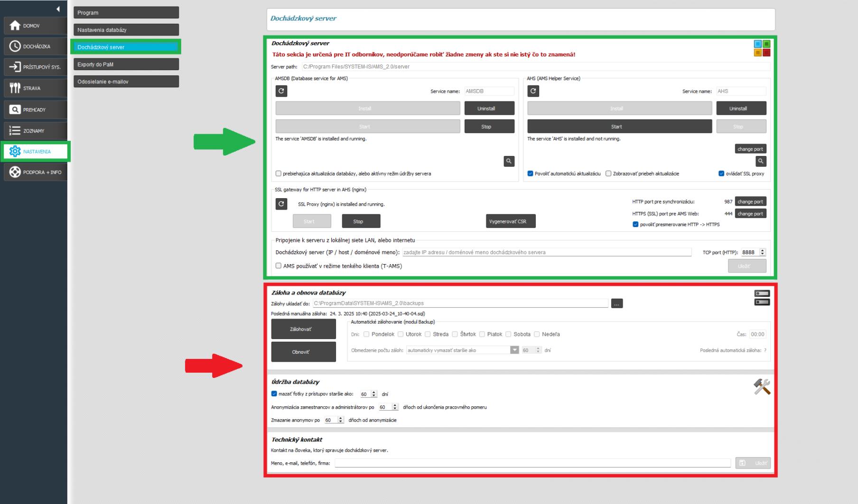Open Strava cutlery icon in sidebar
The width and height of the screenshot is (858, 504).
click(x=15, y=88)
